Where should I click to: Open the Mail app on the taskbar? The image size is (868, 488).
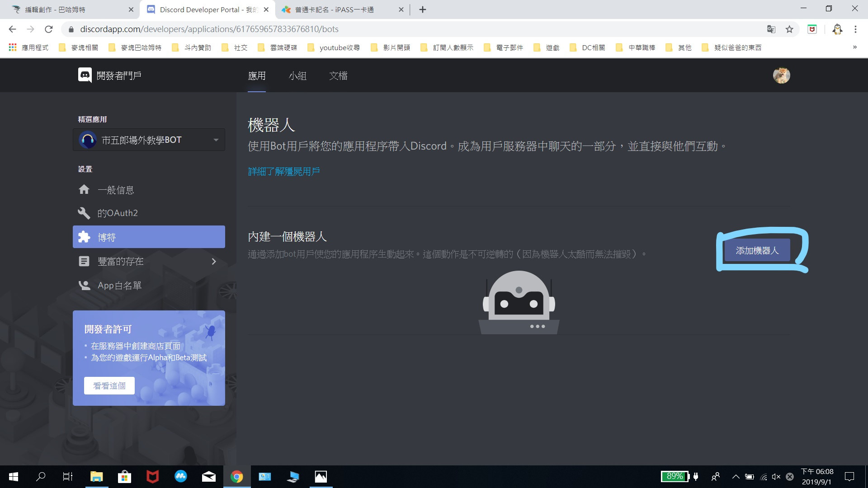point(208,477)
